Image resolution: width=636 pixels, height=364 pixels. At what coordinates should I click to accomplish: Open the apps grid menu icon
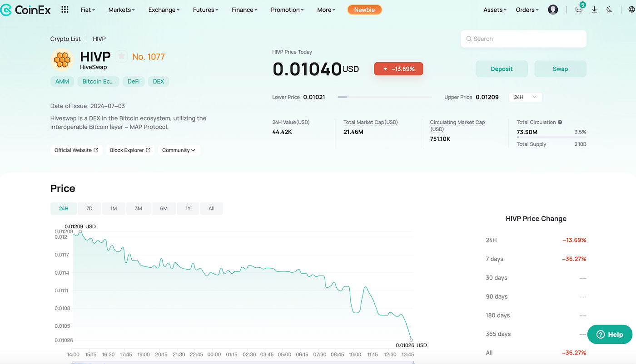(65, 10)
